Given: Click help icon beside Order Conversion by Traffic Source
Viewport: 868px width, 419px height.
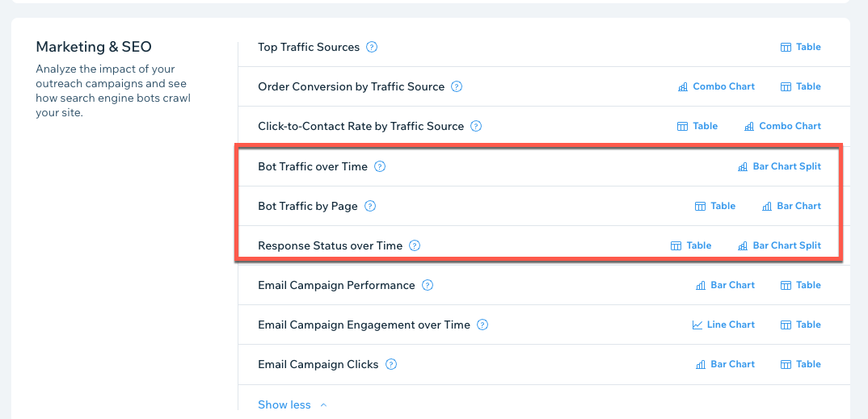Looking at the screenshot, I should pos(457,86).
